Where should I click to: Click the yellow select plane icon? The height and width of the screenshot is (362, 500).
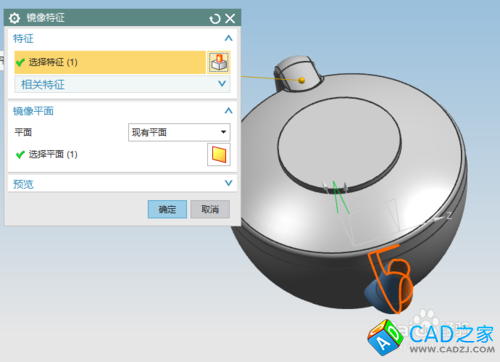pos(219,155)
